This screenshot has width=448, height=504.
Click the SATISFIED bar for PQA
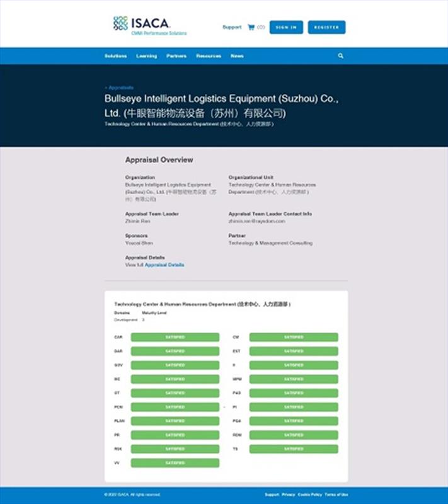pyautogui.click(x=294, y=421)
